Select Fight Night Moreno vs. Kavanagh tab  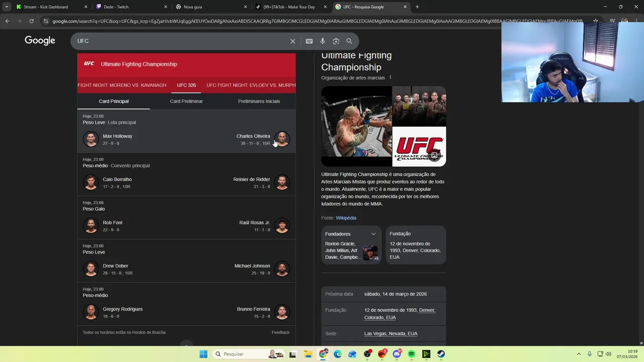coord(122,85)
